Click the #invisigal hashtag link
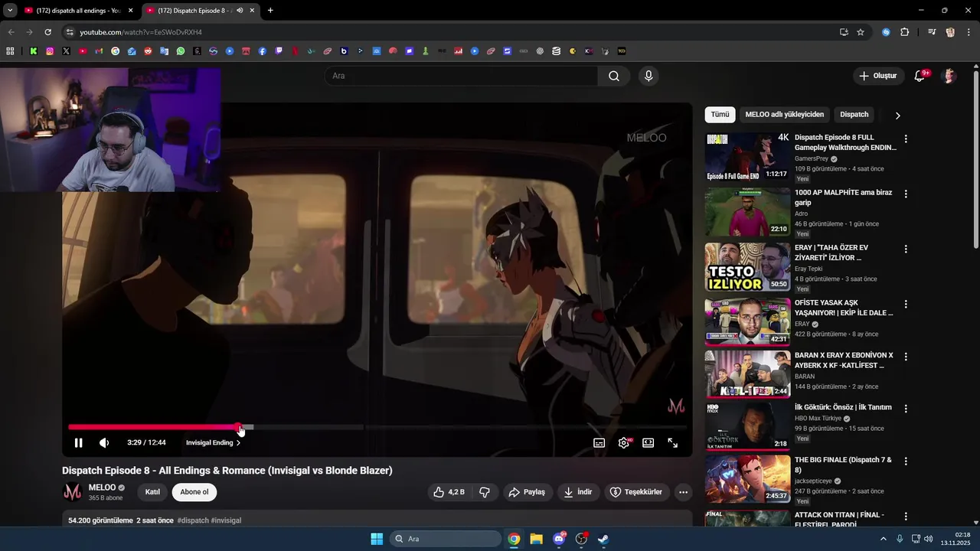The height and width of the screenshot is (551, 980). point(226,520)
